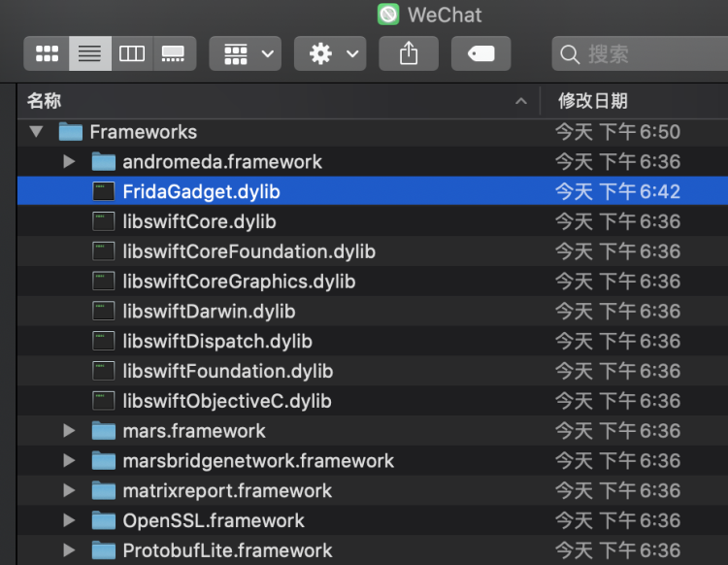
Task: Expand the andromeda.framework folder
Action: (x=69, y=161)
